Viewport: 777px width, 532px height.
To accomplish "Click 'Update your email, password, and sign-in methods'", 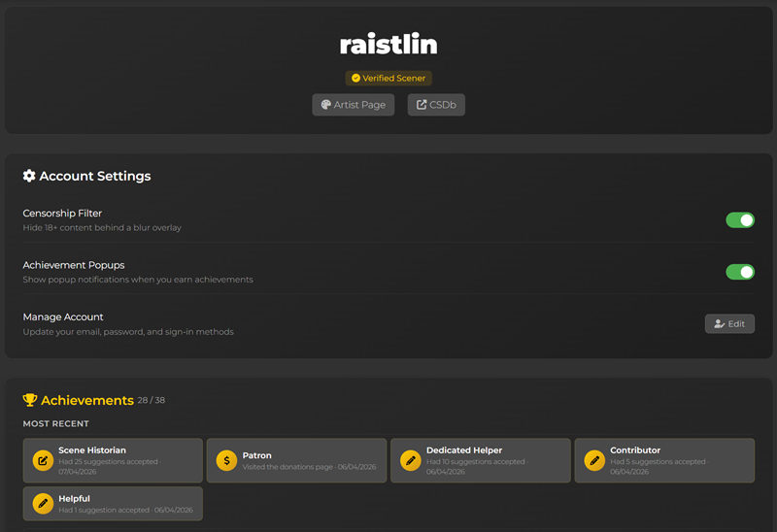I will pyautogui.click(x=128, y=332).
